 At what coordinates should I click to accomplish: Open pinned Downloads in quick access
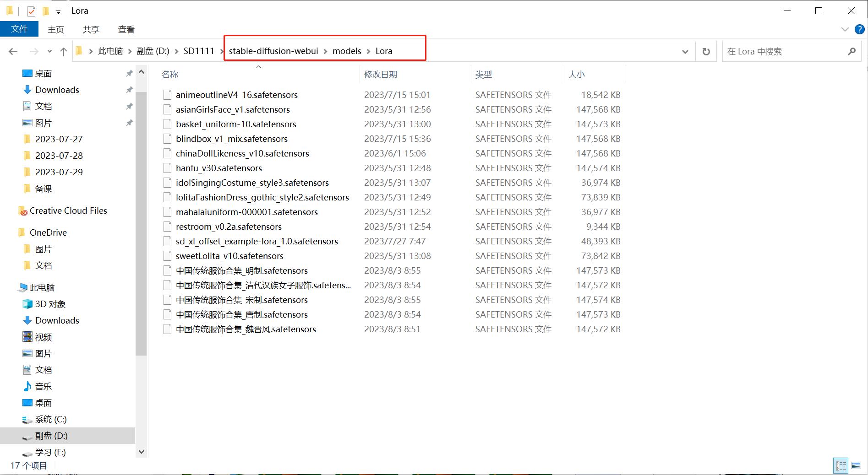(57, 90)
